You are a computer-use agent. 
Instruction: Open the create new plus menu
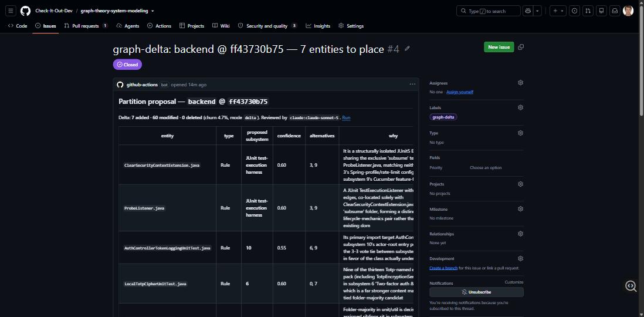coord(558,11)
